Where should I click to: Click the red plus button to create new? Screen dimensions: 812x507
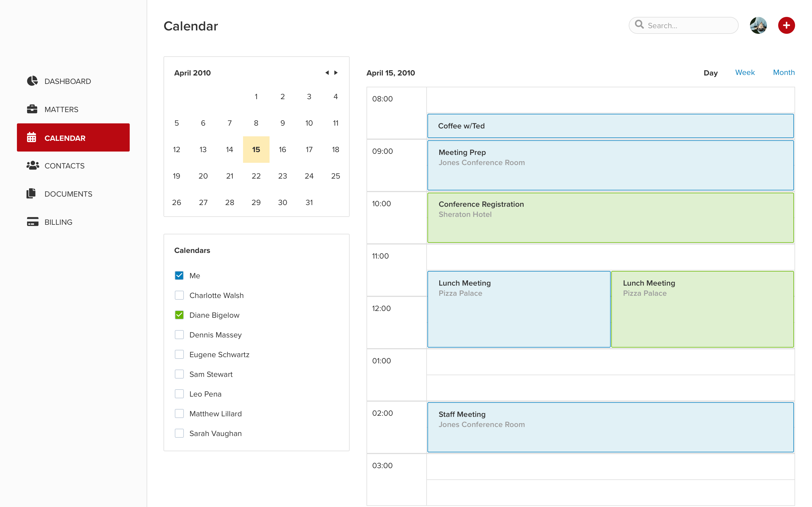point(787,25)
